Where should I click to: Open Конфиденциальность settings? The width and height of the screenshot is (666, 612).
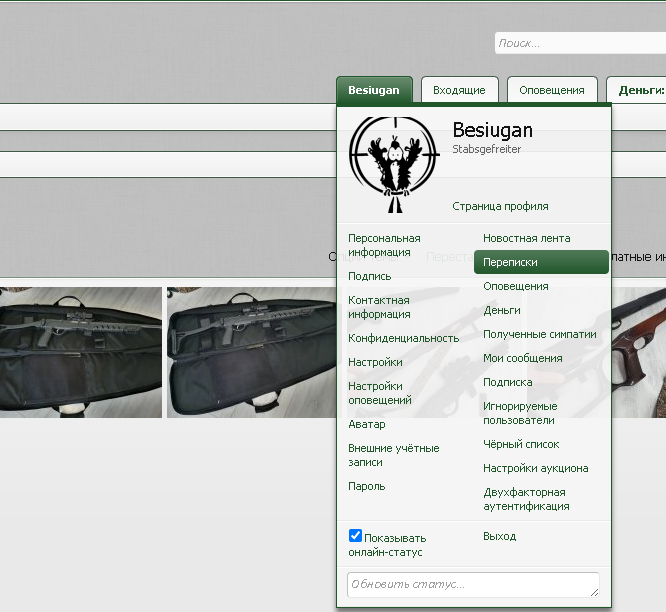click(x=404, y=338)
